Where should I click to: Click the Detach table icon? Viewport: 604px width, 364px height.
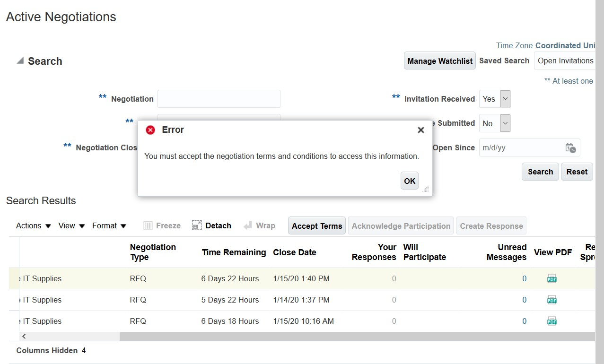click(197, 226)
